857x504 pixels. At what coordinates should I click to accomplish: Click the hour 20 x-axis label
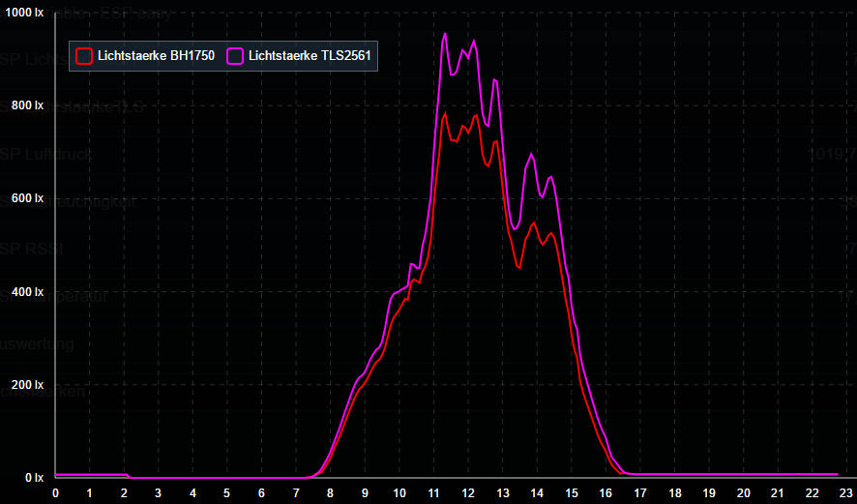(743, 493)
